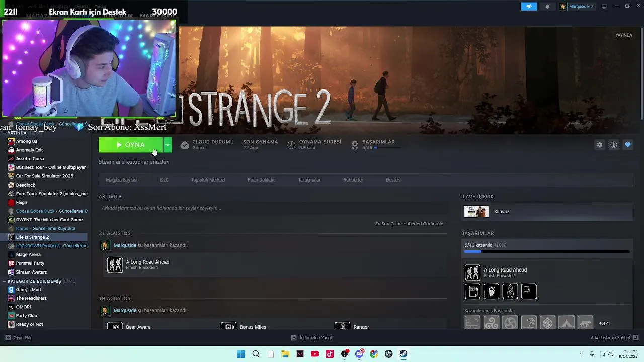Screen dimensions: 644x362
Task: Open the Tartışmalar tab
Action: tap(309, 180)
